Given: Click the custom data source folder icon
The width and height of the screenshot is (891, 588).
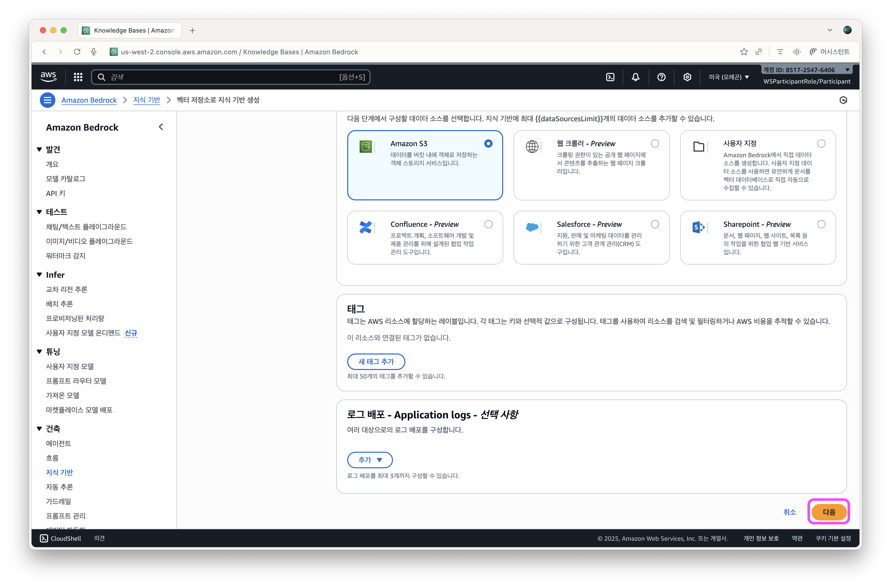Looking at the screenshot, I should 699,147.
